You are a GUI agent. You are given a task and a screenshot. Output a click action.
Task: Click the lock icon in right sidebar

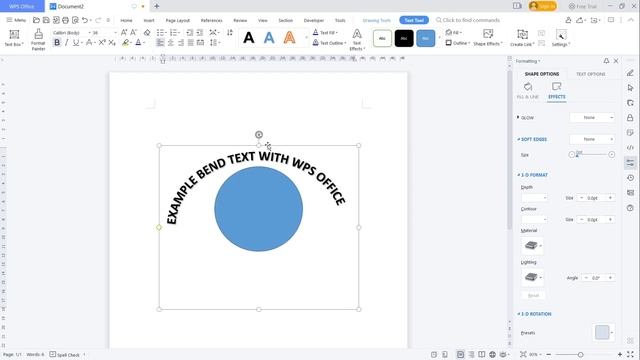click(630, 118)
